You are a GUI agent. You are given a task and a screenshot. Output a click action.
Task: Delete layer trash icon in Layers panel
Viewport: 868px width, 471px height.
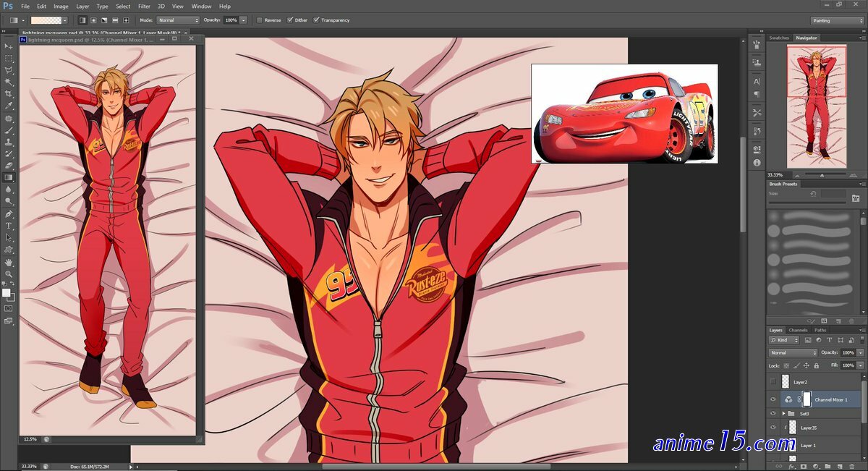pos(851,466)
